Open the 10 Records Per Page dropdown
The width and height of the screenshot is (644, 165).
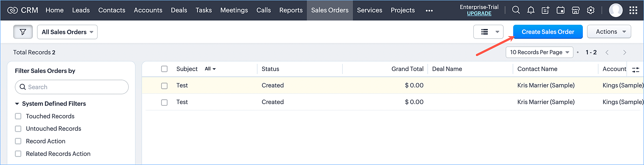coord(539,52)
